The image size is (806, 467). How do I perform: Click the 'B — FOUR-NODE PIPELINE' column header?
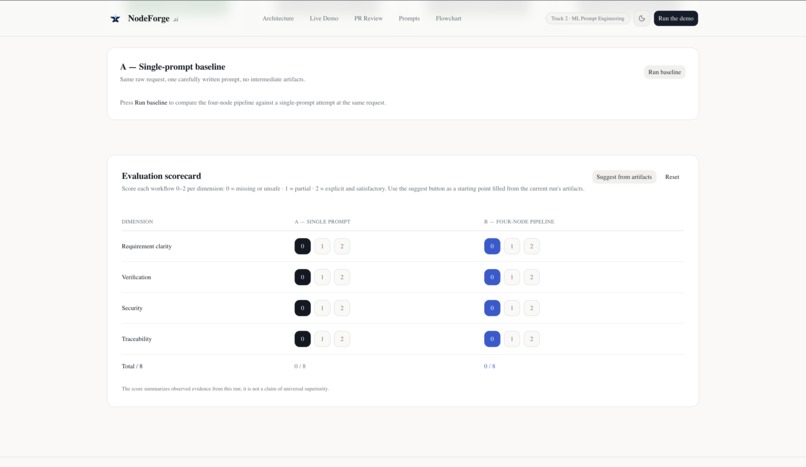click(519, 221)
